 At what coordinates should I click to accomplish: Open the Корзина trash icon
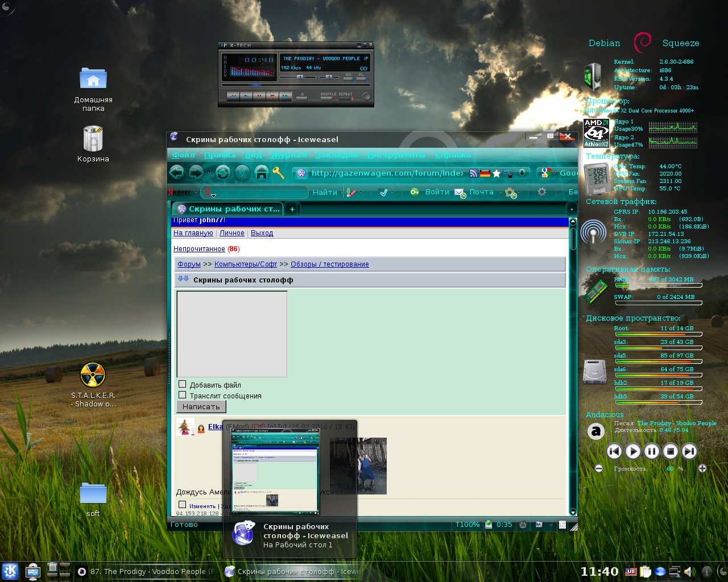[x=93, y=144]
